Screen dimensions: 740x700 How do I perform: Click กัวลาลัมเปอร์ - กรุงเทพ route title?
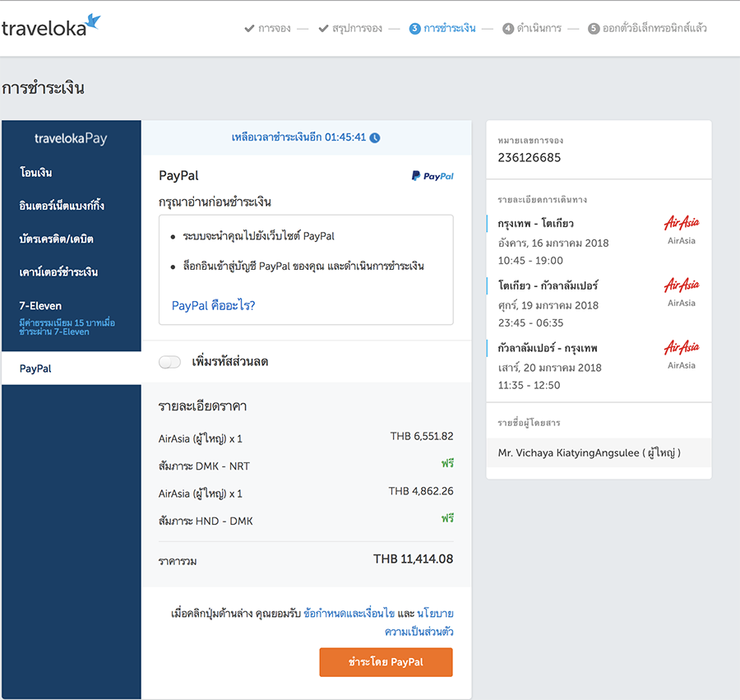pyautogui.click(x=548, y=348)
